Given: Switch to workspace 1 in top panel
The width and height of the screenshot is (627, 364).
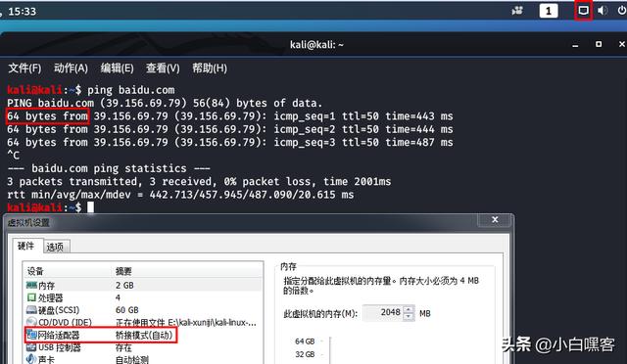Looking at the screenshot, I should (x=549, y=11).
